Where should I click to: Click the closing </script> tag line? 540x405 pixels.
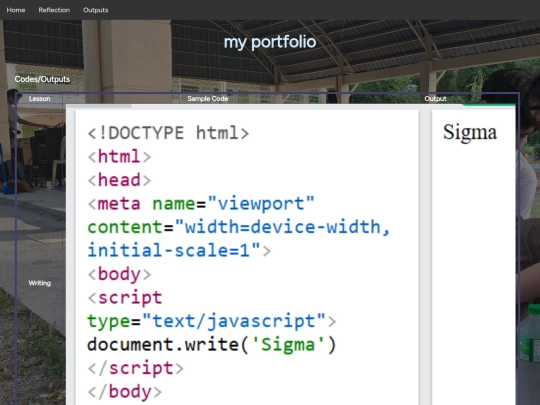[x=136, y=368]
